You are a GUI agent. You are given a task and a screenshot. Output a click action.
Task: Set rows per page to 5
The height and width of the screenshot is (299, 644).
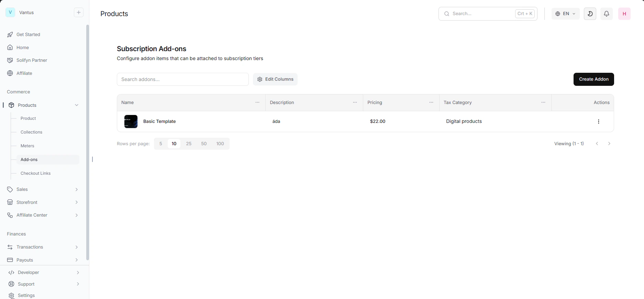tap(160, 144)
